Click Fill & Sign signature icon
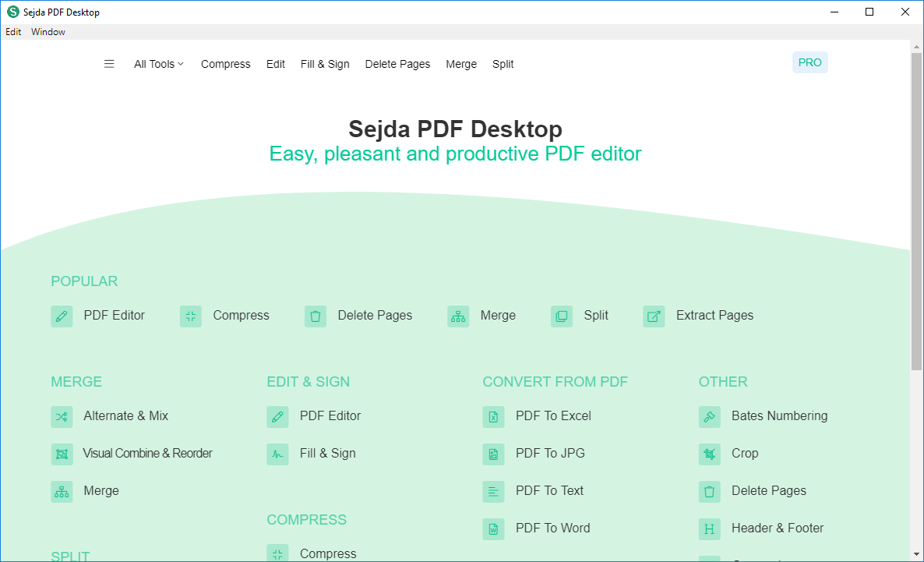Viewport: 924px width, 562px height. point(277,454)
